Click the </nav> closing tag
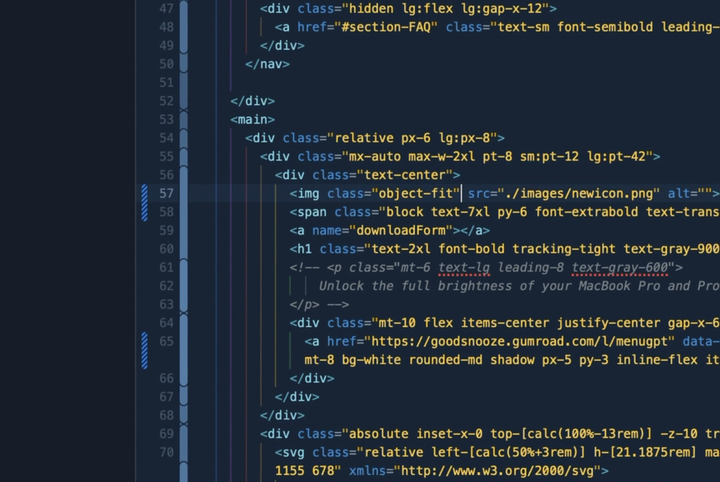Viewport: 720px width, 482px height. (x=267, y=64)
